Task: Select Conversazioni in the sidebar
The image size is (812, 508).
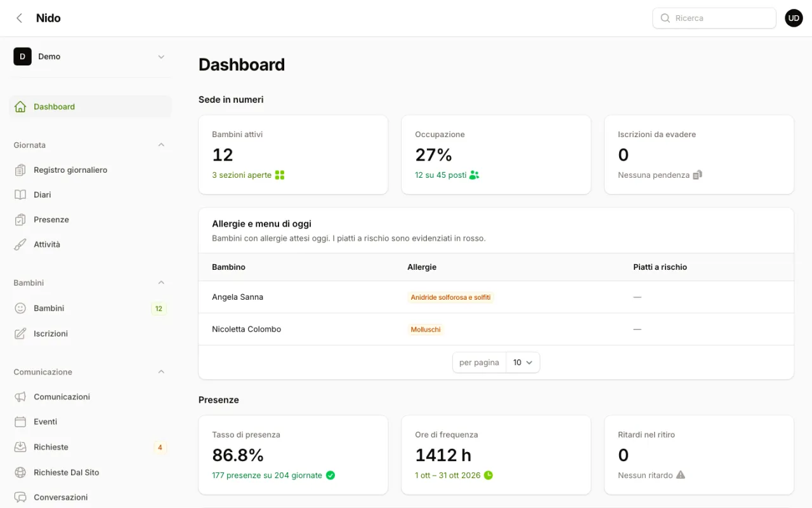Action: click(90, 497)
